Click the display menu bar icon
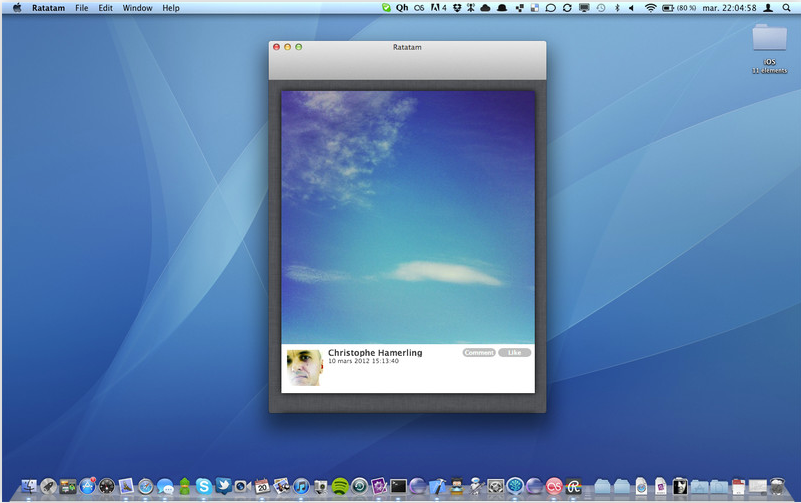Image resolution: width=801 pixels, height=503 pixels. tap(584, 8)
